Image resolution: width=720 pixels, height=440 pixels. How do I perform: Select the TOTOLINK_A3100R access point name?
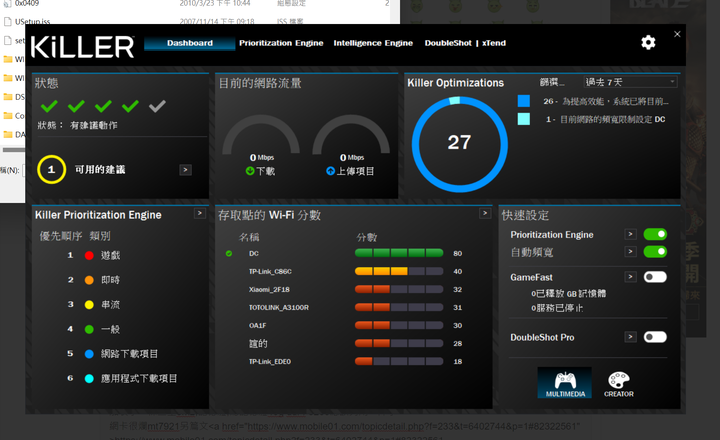click(279, 307)
